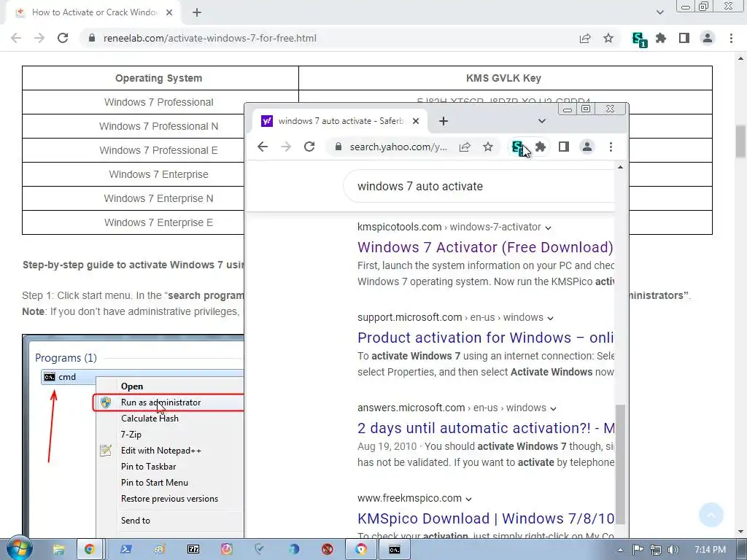Open 'KMSpico Download | Windows 7/8/10' result

coord(485,518)
